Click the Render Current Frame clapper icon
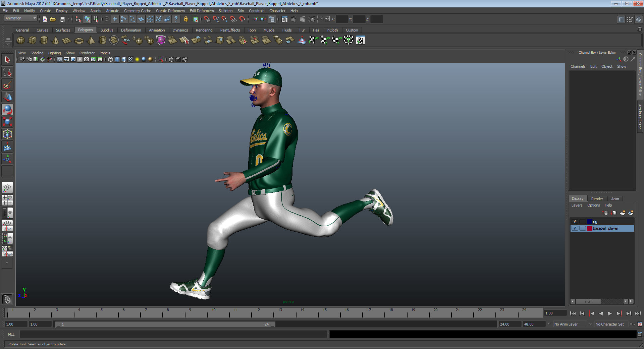 pyautogui.click(x=293, y=19)
